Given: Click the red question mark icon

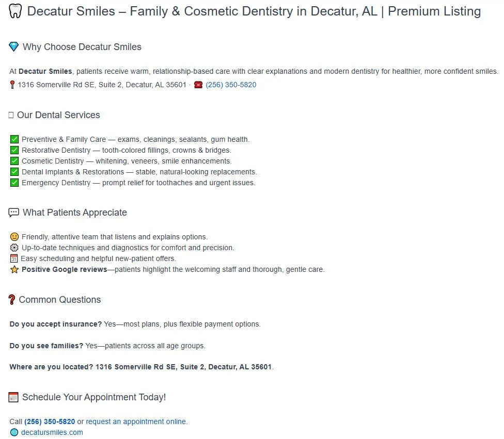Looking at the screenshot, I should point(12,300).
